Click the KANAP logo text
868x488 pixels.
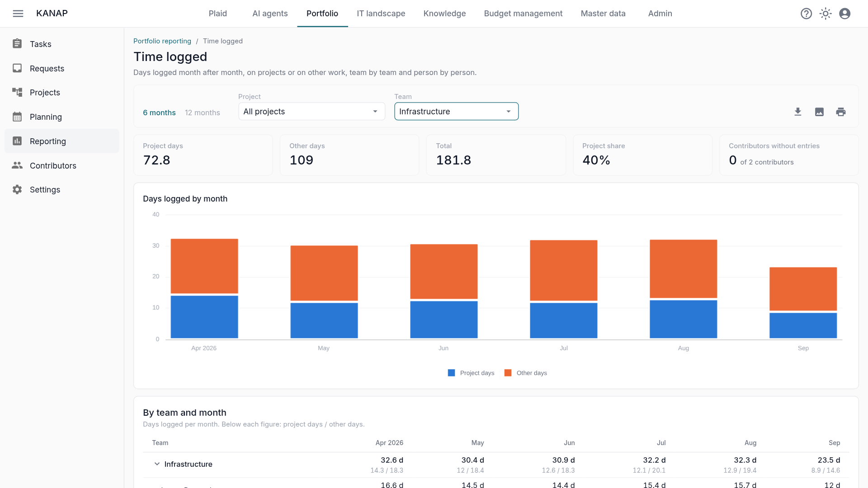(52, 14)
